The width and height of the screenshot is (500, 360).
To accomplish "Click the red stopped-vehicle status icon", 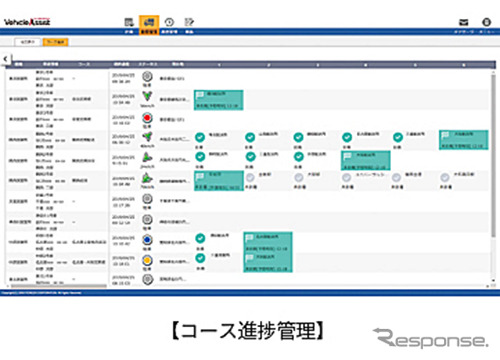I will point(147,118).
